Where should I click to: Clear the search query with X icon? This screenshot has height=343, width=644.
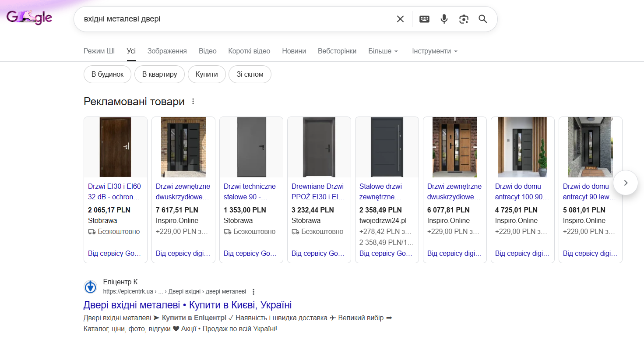(x=400, y=19)
